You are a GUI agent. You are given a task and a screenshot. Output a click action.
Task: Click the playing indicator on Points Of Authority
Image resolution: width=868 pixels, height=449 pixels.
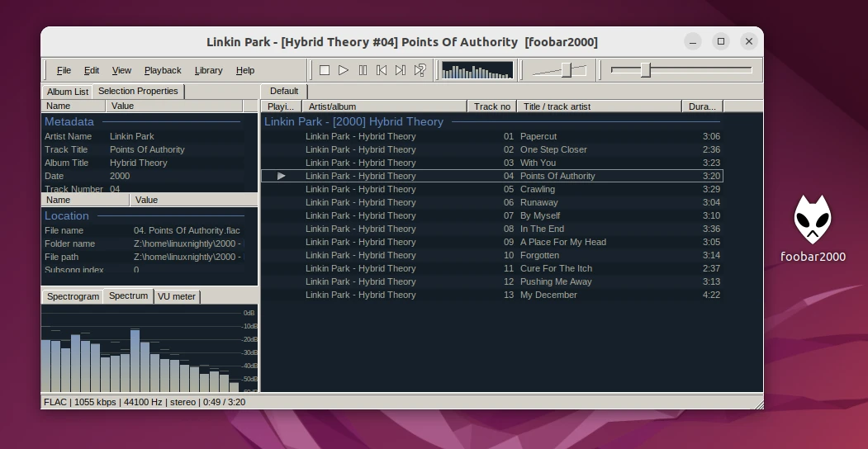282,176
